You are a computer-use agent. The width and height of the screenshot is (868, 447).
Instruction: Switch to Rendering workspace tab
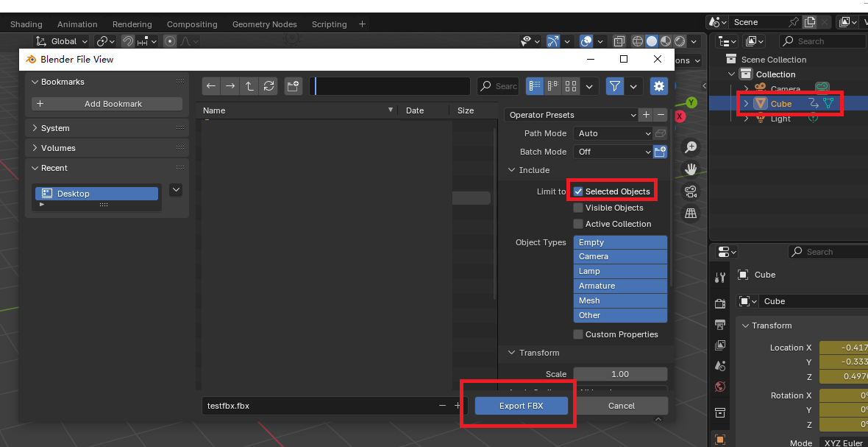(x=132, y=24)
